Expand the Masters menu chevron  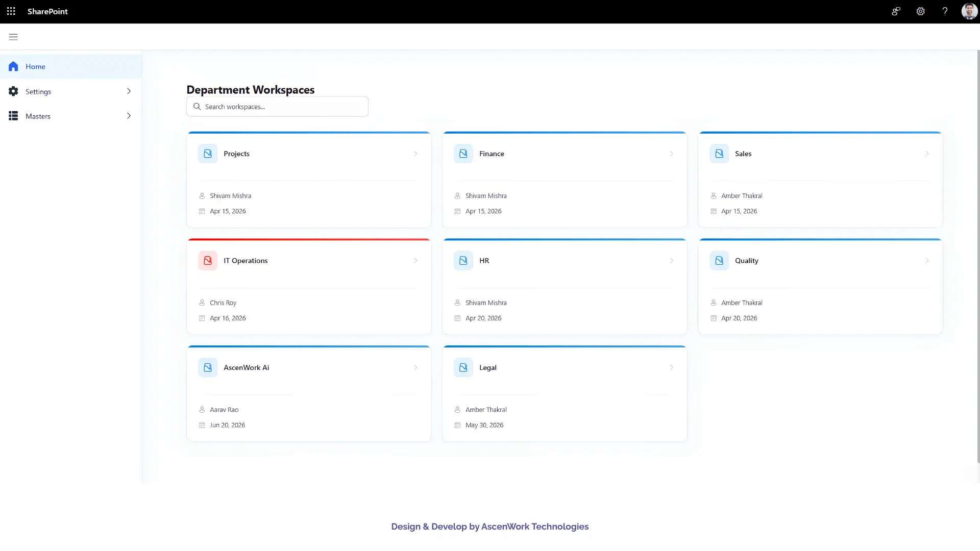click(129, 116)
